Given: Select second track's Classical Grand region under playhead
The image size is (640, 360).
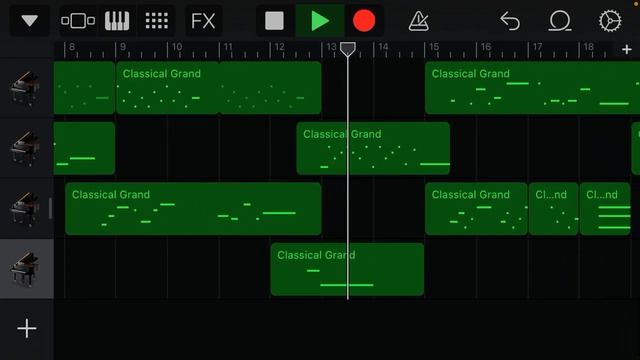Looking at the screenshot, I should [373, 148].
